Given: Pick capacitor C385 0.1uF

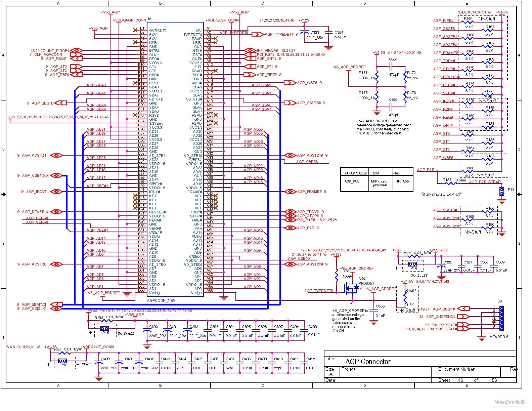Looking at the screenshot, I should pos(373,311).
